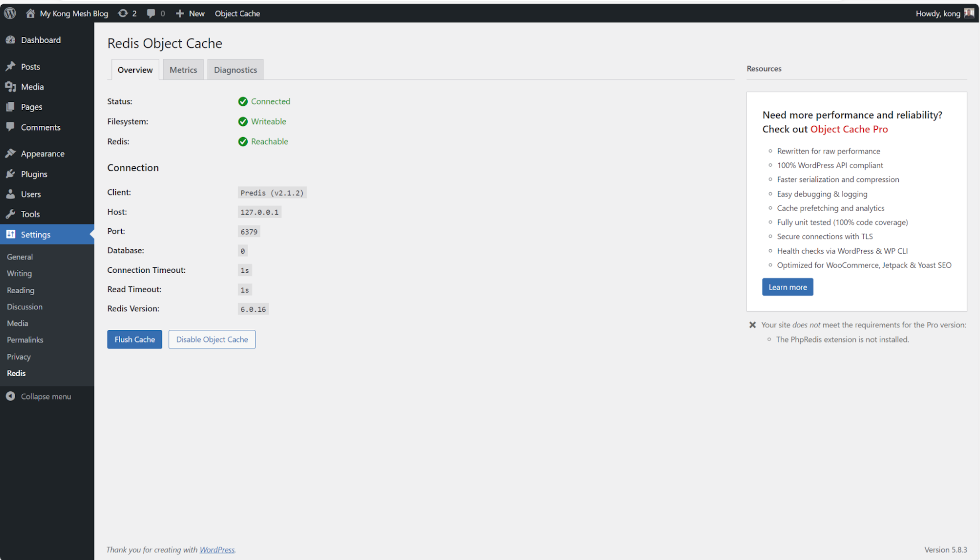Click the Plugins plug icon
Image resolution: width=980 pixels, height=560 pixels.
tap(11, 174)
